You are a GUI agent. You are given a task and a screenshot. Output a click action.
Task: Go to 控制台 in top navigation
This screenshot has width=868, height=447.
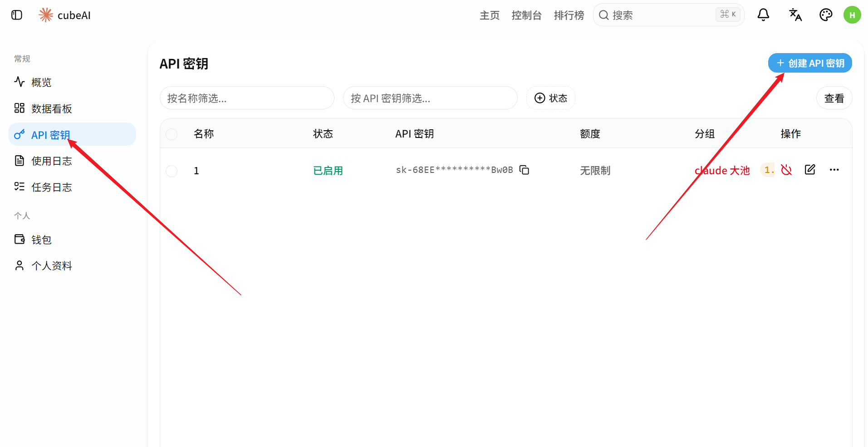point(526,15)
